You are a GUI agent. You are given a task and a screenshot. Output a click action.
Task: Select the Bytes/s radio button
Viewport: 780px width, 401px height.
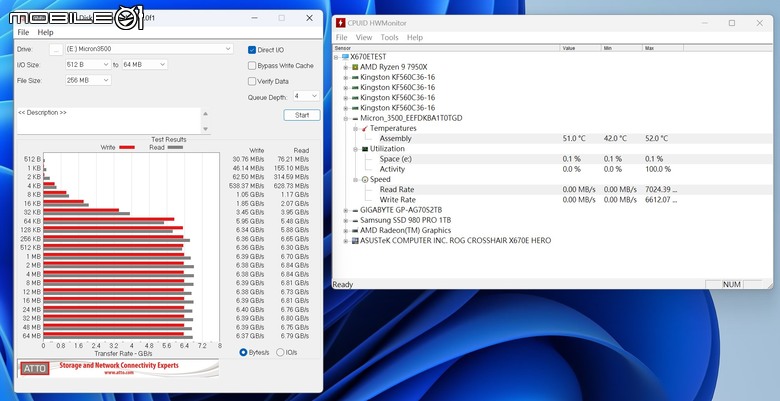tap(243, 352)
